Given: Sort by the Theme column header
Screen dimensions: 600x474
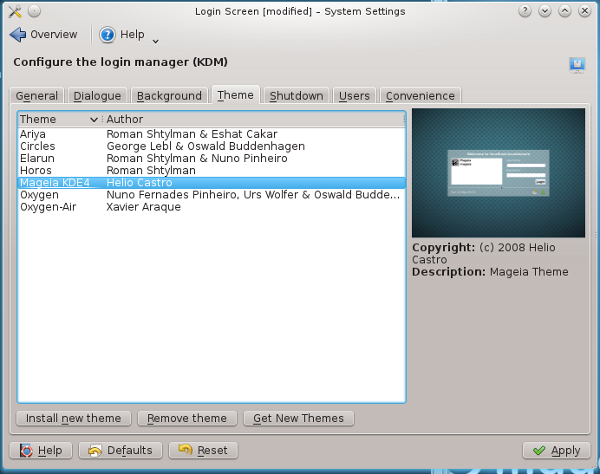Looking at the screenshot, I should 60,119.
